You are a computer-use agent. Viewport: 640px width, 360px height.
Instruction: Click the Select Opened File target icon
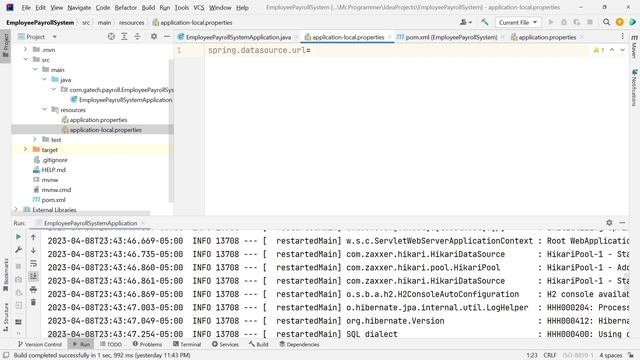(x=111, y=37)
